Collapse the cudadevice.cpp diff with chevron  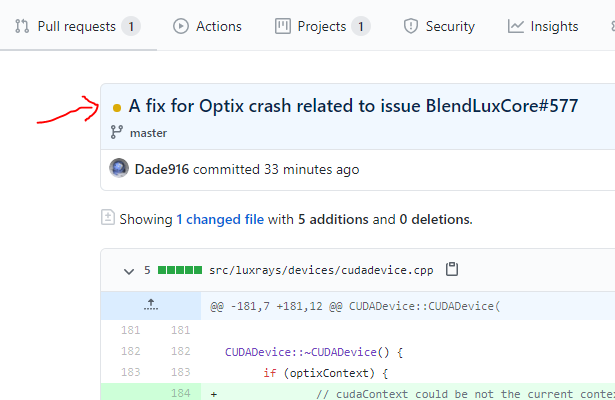pos(128,270)
